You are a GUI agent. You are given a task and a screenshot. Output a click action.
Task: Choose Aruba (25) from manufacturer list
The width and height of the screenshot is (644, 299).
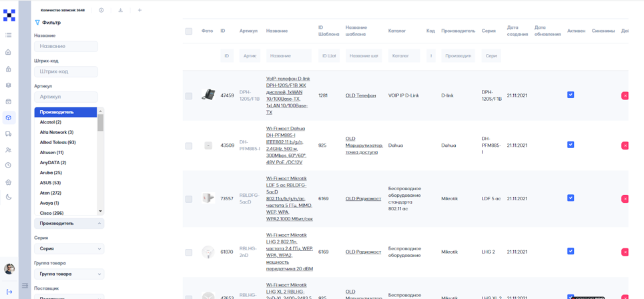click(x=65, y=173)
